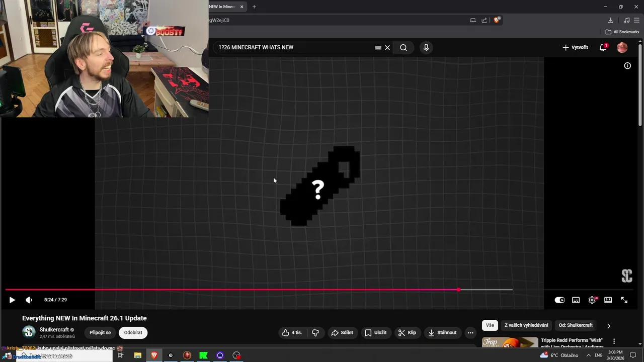The height and width of the screenshot is (362, 644).
Task: Open Task View in the taskbar
Action: pyautogui.click(x=121, y=355)
